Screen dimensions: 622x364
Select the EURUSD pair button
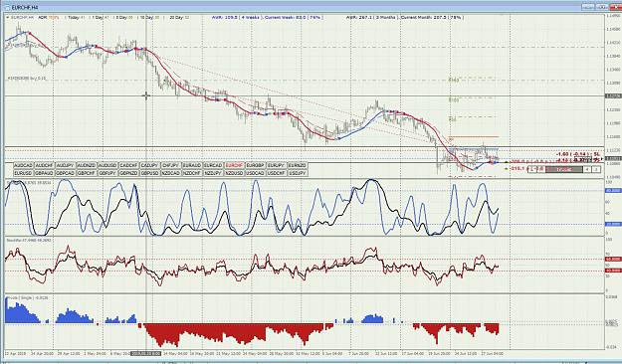24,173
